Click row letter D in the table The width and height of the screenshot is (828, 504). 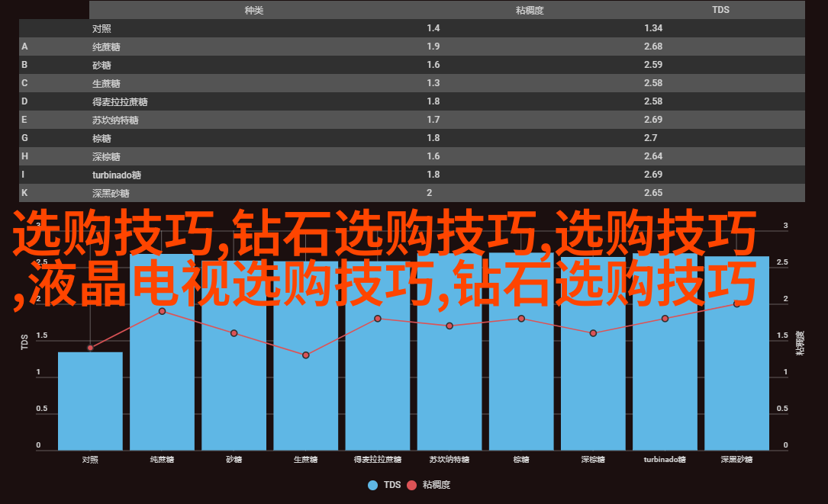[x=24, y=101]
